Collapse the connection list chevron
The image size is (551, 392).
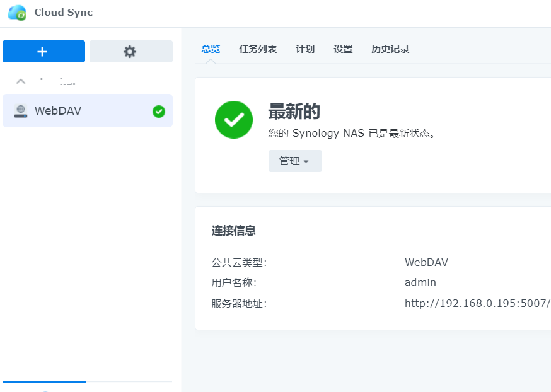pyautogui.click(x=21, y=81)
